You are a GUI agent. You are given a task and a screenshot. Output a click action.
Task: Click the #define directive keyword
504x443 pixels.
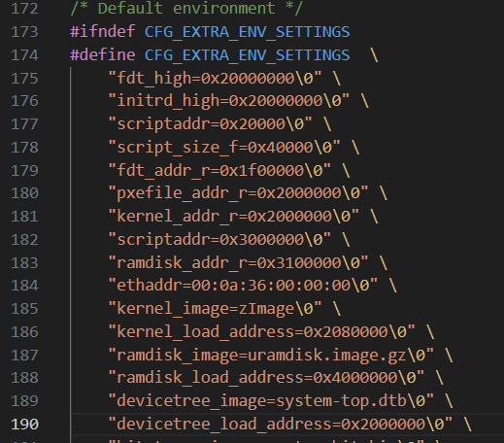click(x=103, y=55)
